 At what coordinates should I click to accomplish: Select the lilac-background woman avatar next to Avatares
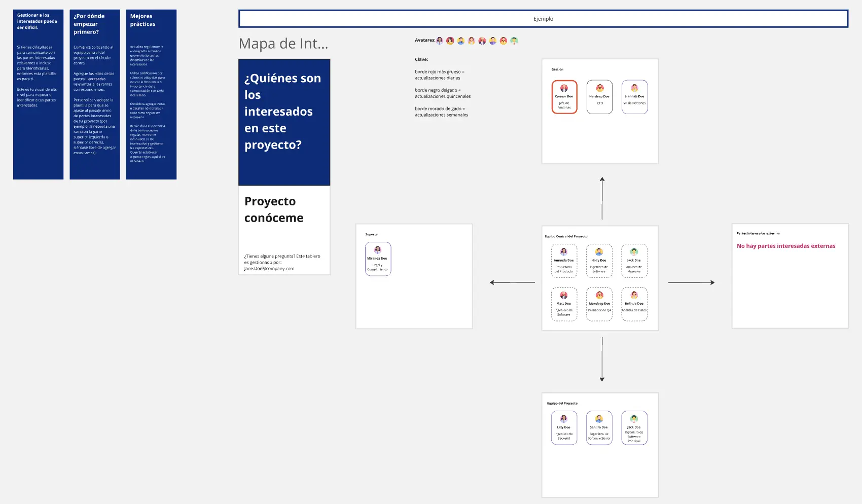[x=440, y=41]
